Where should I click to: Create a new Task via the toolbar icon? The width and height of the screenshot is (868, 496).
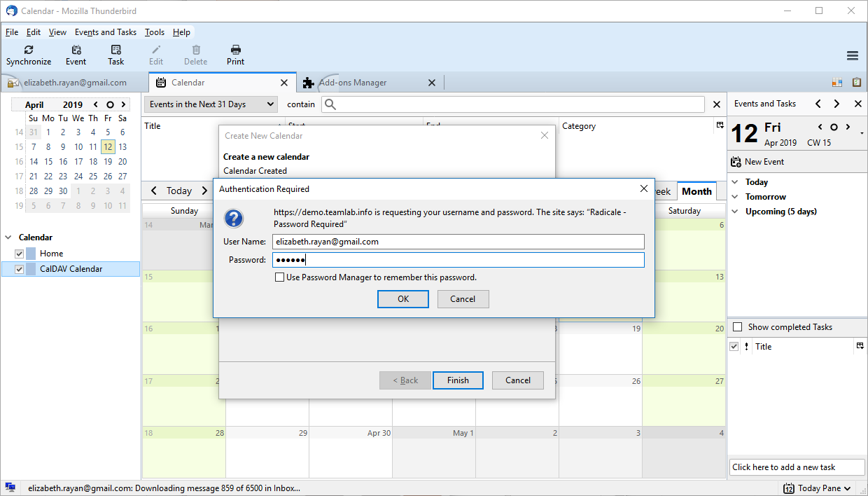coord(115,54)
